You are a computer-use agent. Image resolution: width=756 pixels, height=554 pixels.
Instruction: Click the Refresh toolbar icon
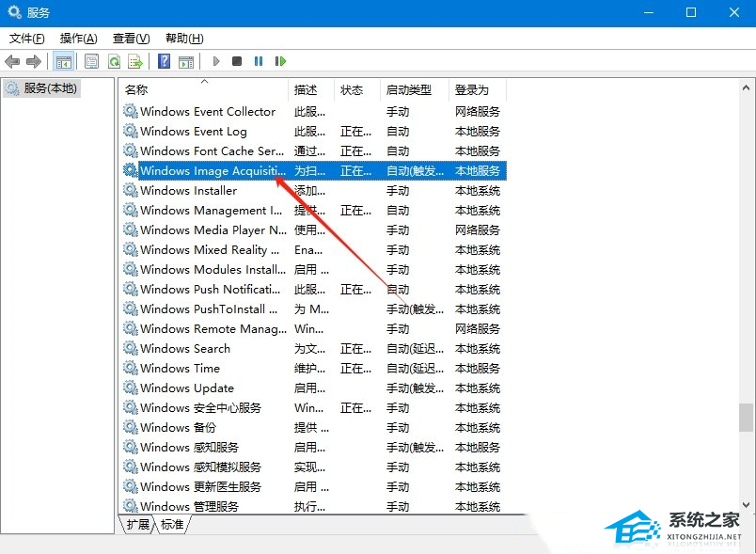(x=115, y=61)
